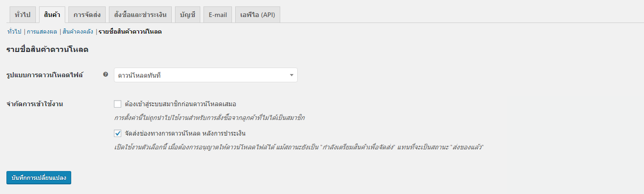This screenshot has height=194, width=644.
Task: Open the การแสดงผล sub-section link
Action: (42, 32)
